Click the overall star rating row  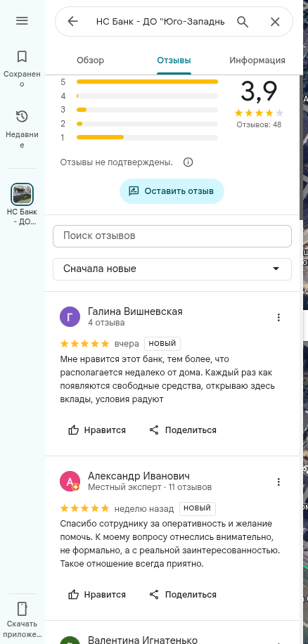point(259,113)
